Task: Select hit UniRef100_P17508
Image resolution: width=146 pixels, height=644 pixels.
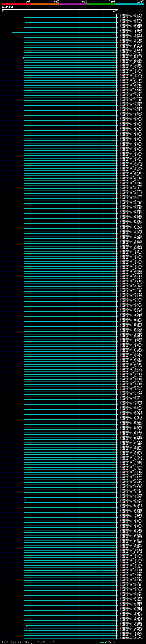Action: 131,495
